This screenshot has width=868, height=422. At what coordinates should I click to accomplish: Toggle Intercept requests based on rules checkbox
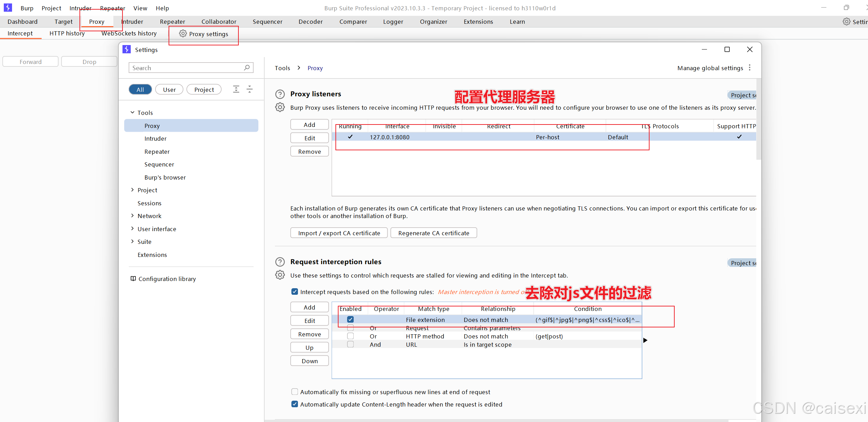[x=294, y=292]
